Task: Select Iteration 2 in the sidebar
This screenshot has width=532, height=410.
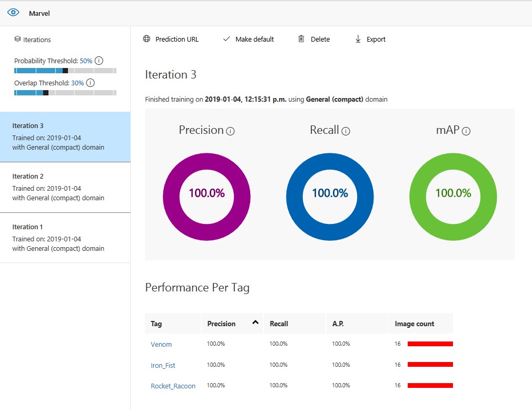Action: click(x=65, y=187)
